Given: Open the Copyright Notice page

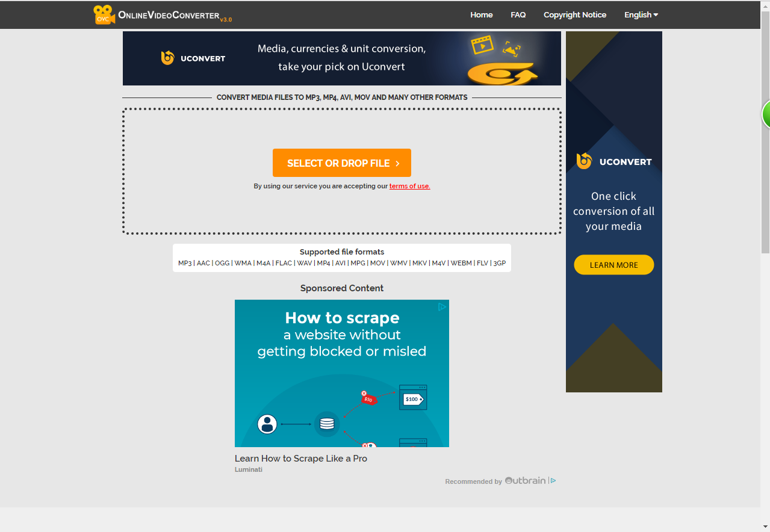Looking at the screenshot, I should pos(575,14).
